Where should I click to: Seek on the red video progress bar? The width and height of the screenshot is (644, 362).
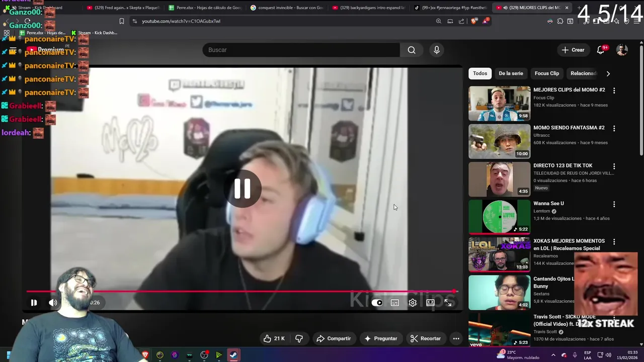(242, 291)
